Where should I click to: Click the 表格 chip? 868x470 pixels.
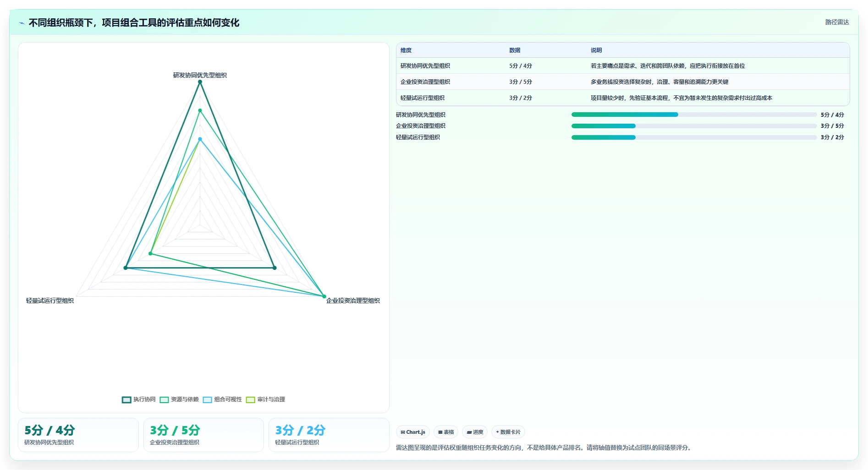446,432
